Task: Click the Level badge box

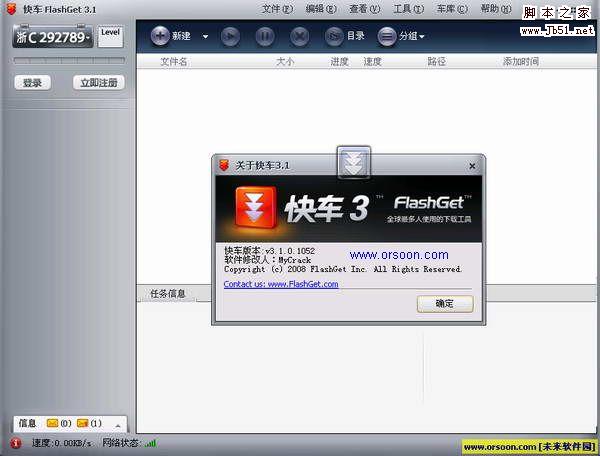Action: tap(111, 37)
